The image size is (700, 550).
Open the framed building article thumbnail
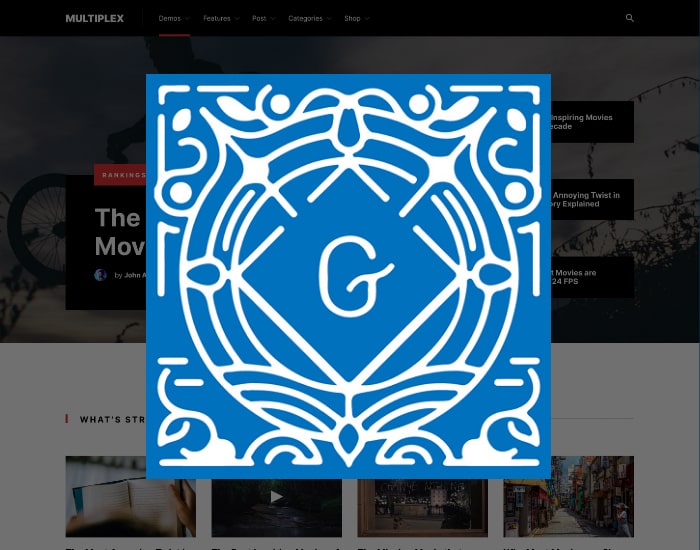[422, 508]
